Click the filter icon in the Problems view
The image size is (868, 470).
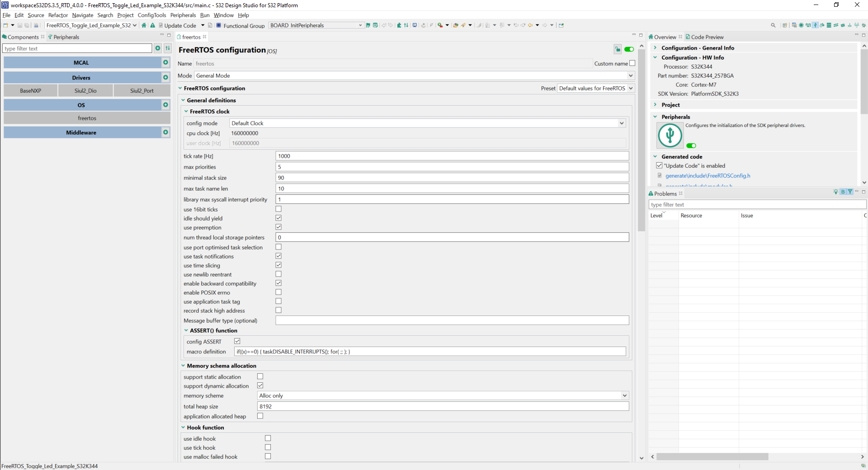[x=850, y=192]
